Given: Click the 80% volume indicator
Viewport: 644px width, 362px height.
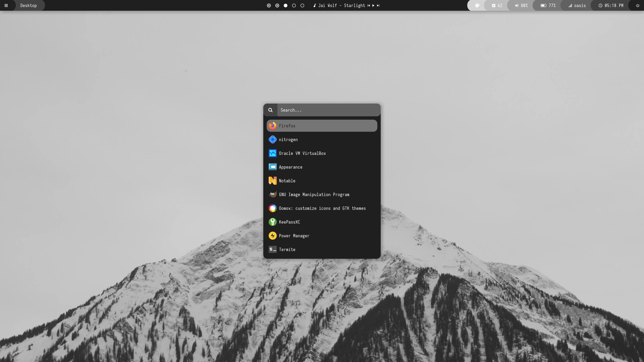Looking at the screenshot, I should 521,5.
